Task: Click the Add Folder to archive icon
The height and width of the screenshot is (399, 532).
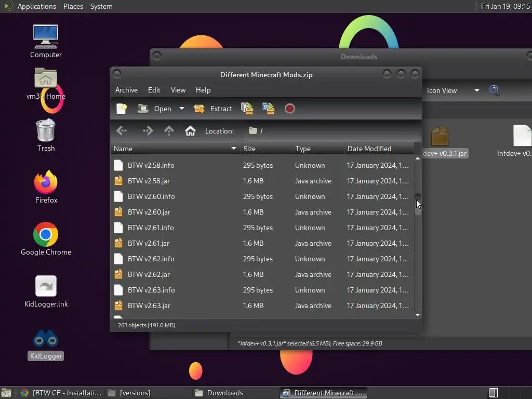Action: pos(269,109)
